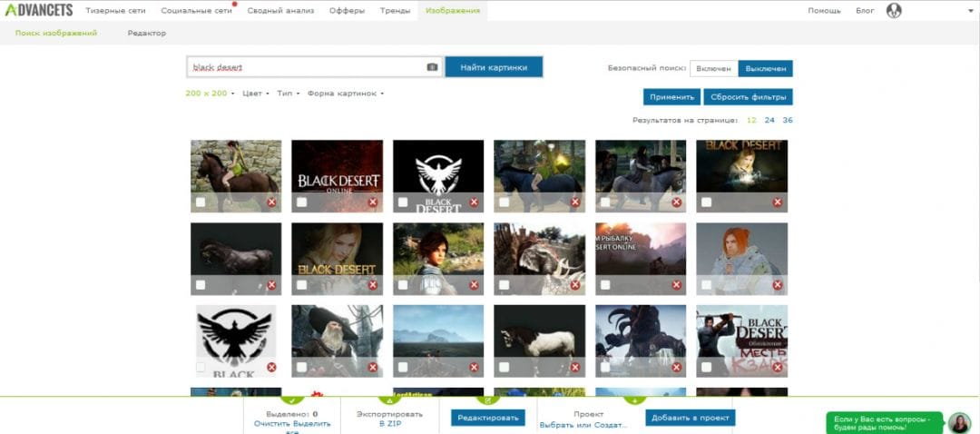Remove the black eagle on white image
Viewport: 980px width, 434px height.
[x=271, y=367]
